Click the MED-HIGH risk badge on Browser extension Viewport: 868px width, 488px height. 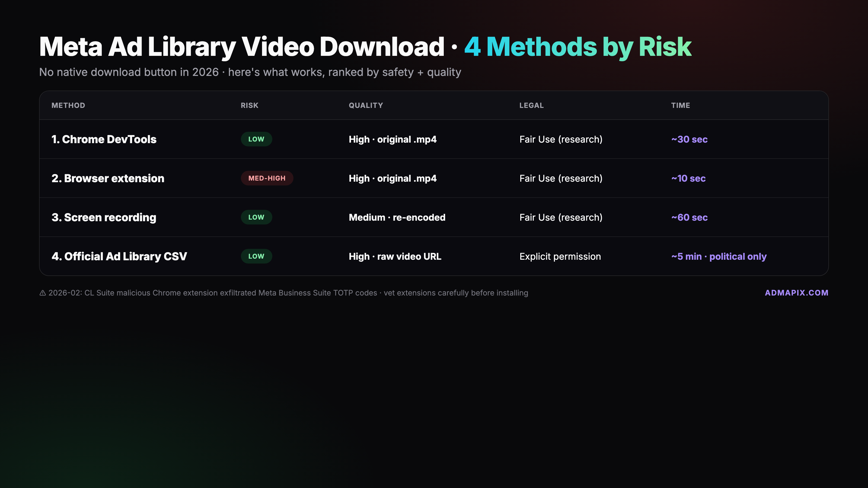click(267, 178)
